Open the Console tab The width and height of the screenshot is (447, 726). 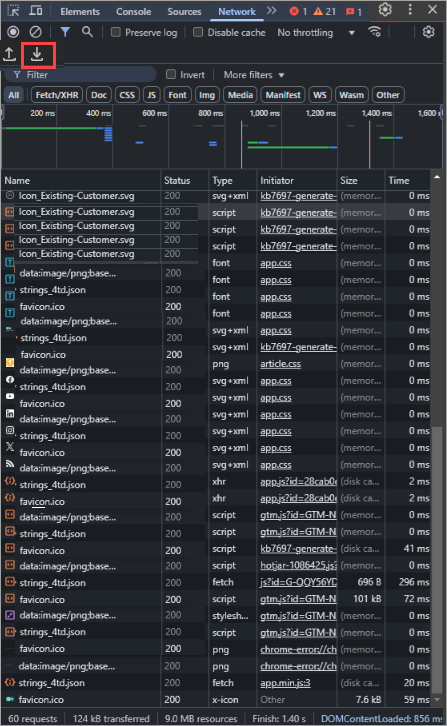coord(133,12)
